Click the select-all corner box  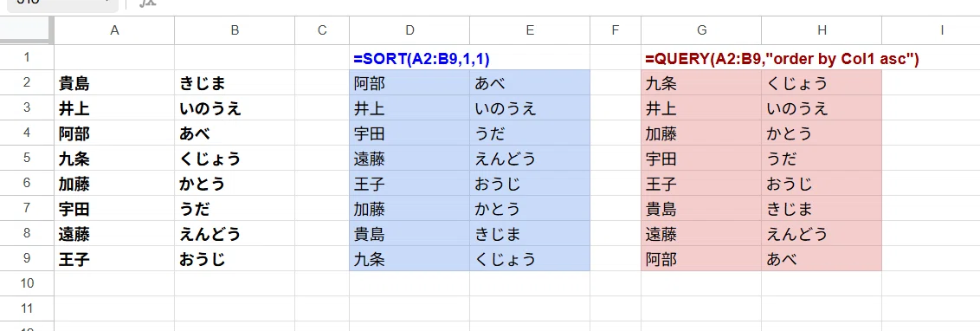(x=27, y=30)
